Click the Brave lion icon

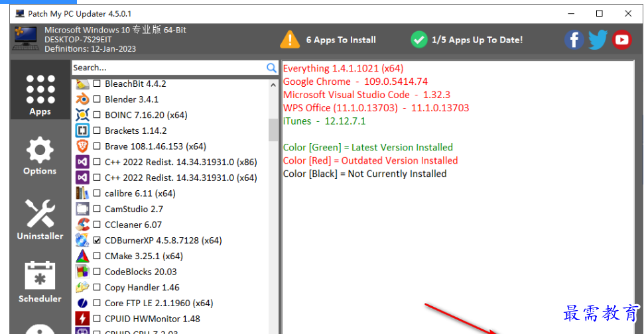click(82, 146)
